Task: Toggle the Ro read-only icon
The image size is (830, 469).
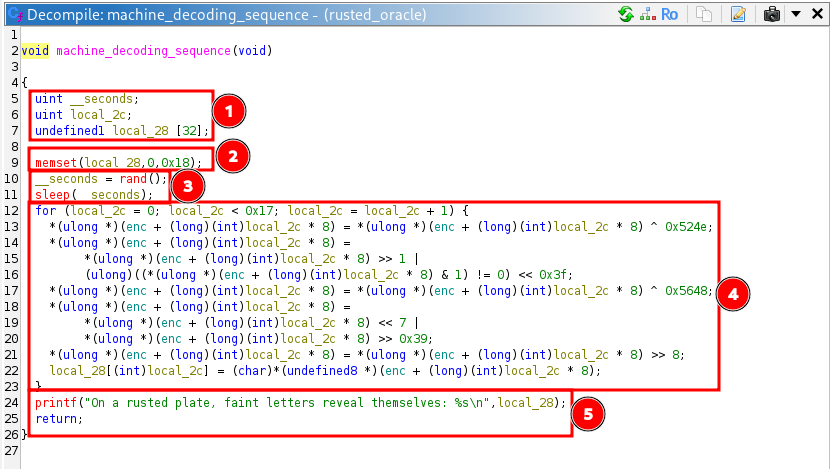Action: point(670,14)
